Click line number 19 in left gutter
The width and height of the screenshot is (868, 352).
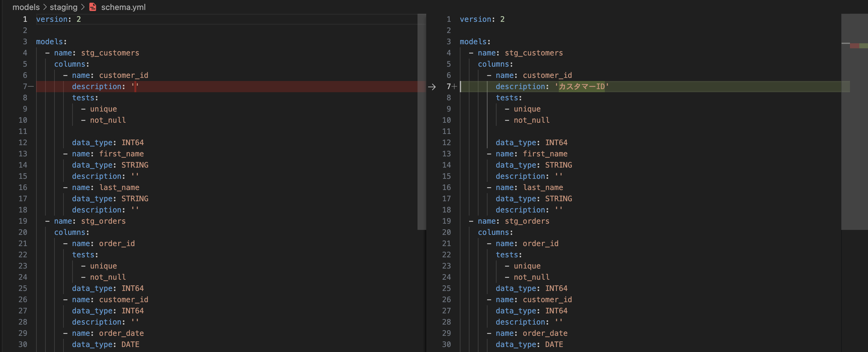pos(23,221)
